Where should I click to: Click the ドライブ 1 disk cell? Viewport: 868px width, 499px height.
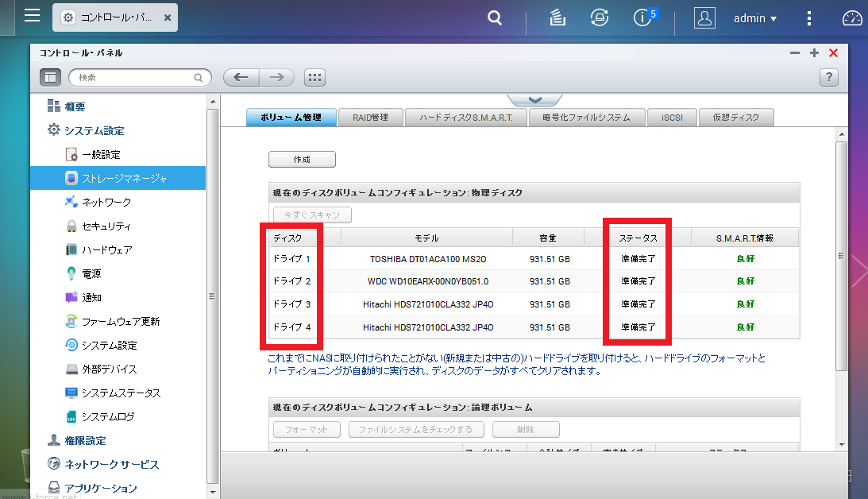point(291,259)
